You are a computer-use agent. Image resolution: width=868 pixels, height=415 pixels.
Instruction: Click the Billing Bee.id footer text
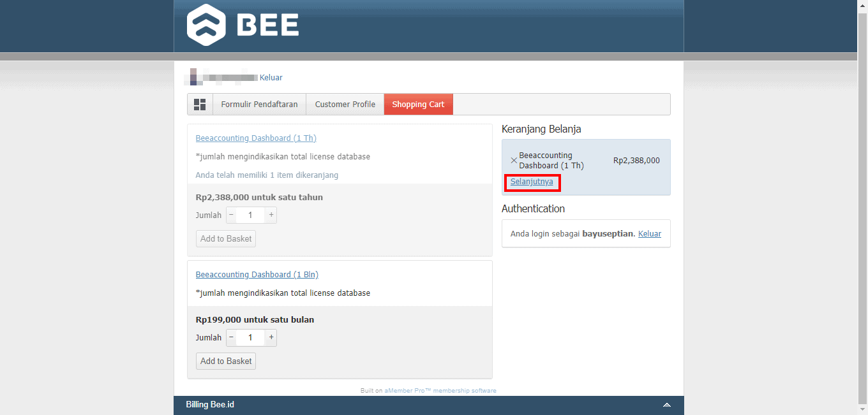[210, 405]
